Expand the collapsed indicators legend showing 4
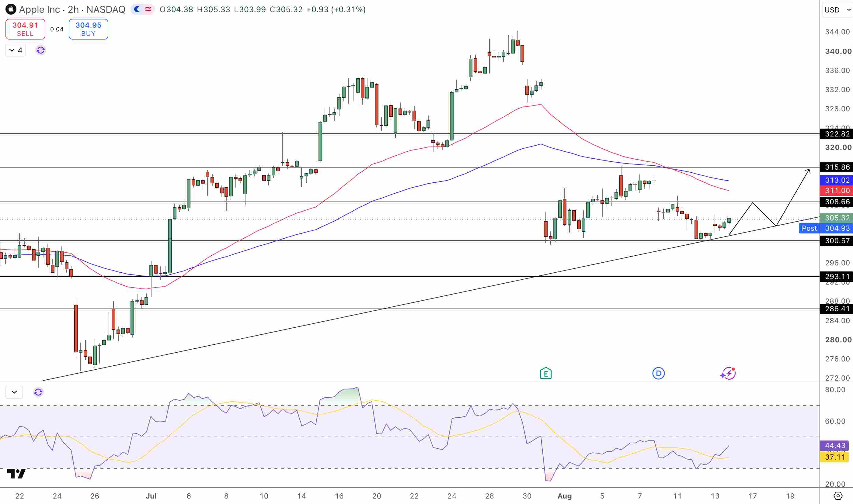 (16, 50)
